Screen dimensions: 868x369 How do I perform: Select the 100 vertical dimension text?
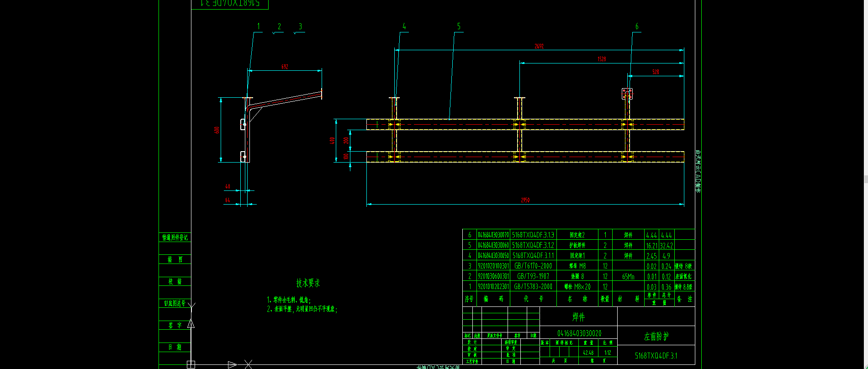(x=346, y=156)
